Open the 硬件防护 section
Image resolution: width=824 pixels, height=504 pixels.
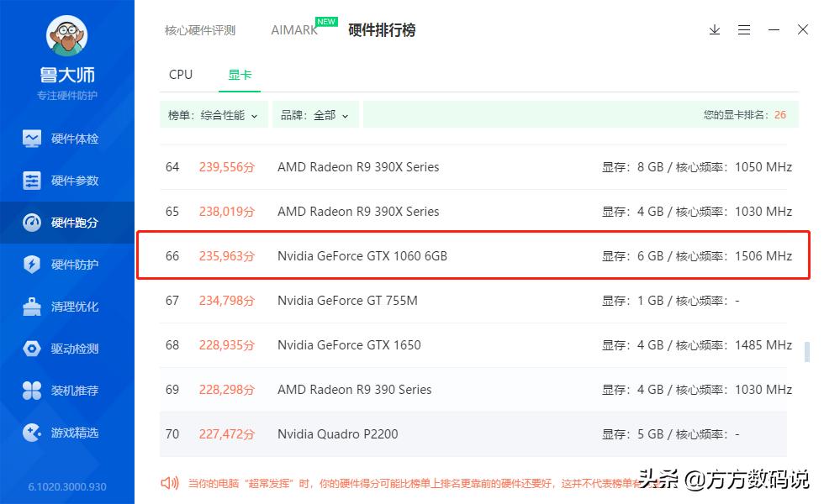click(67, 264)
